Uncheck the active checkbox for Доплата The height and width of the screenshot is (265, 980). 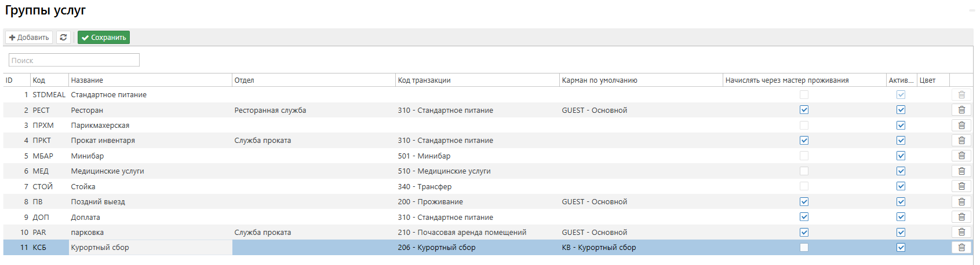(901, 217)
